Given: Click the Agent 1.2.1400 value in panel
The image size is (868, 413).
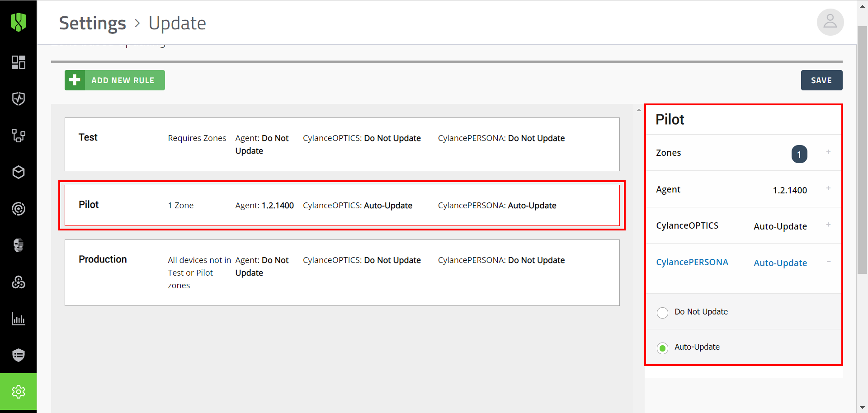Looking at the screenshot, I should click(x=790, y=190).
